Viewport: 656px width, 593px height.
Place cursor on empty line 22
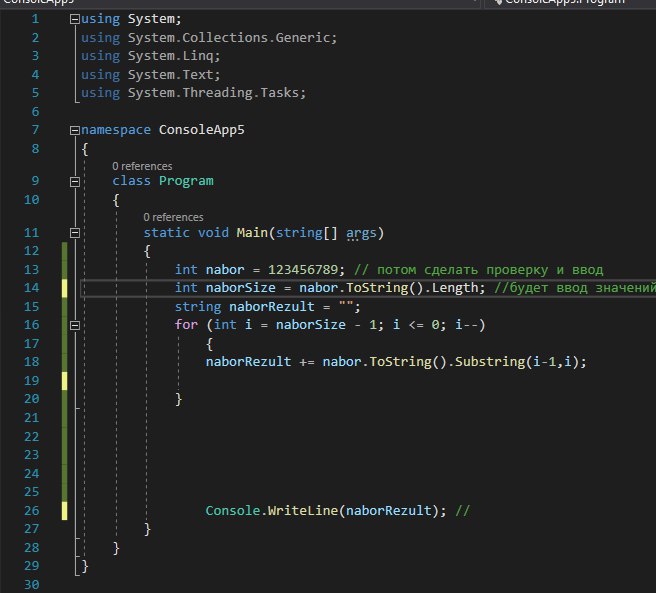[x=300, y=435]
